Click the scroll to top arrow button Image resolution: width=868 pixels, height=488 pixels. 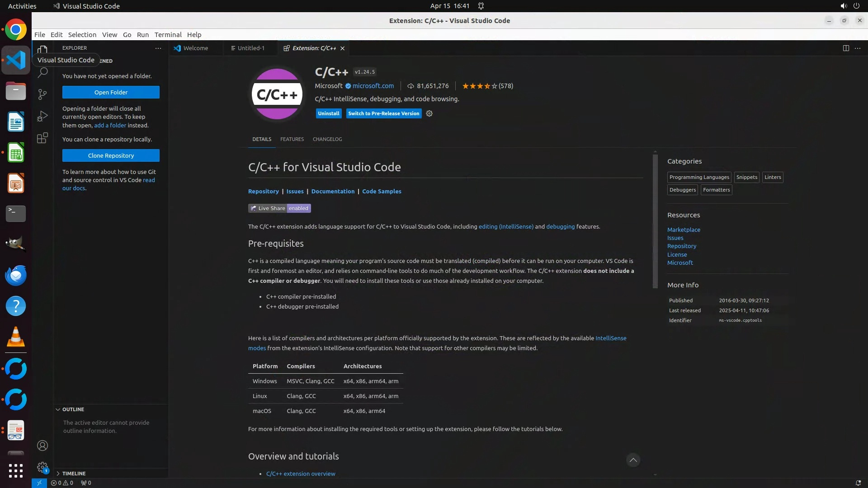tap(633, 460)
